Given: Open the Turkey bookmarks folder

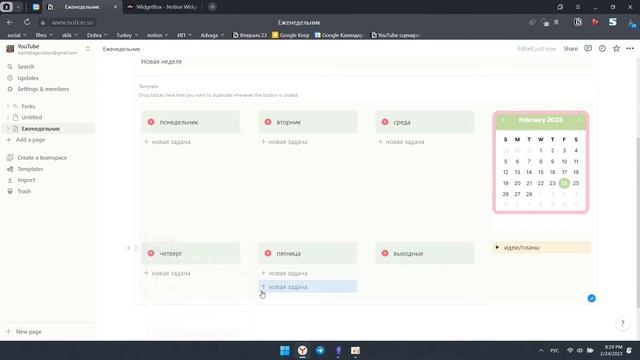Looking at the screenshot, I should point(127,35).
